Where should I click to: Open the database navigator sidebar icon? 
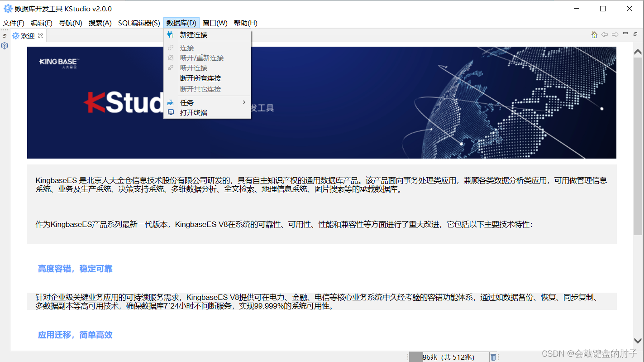coord(5,46)
